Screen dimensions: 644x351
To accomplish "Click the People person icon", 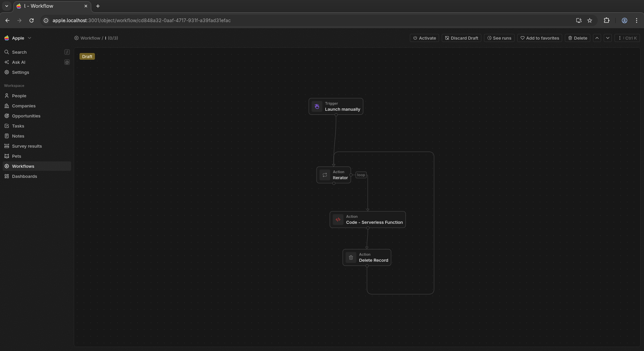I will tap(7, 96).
